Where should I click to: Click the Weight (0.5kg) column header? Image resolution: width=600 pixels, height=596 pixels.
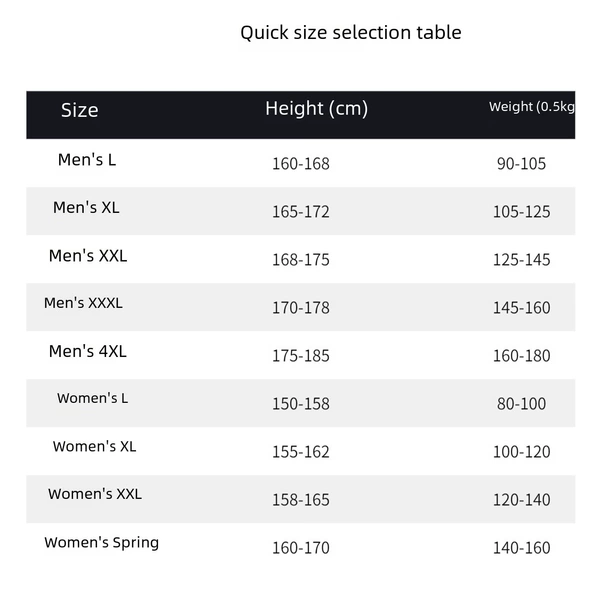point(532,107)
